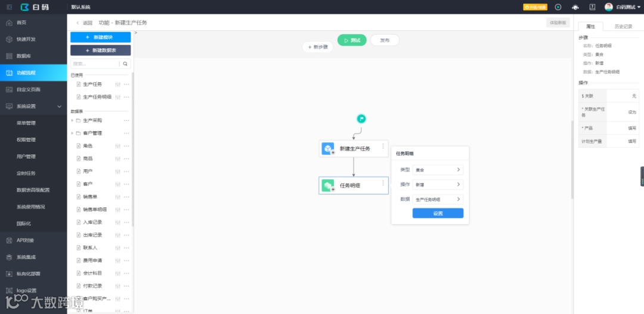Click the 返回 back arrow
The height and width of the screenshot is (314, 644).
[x=78, y=23]
